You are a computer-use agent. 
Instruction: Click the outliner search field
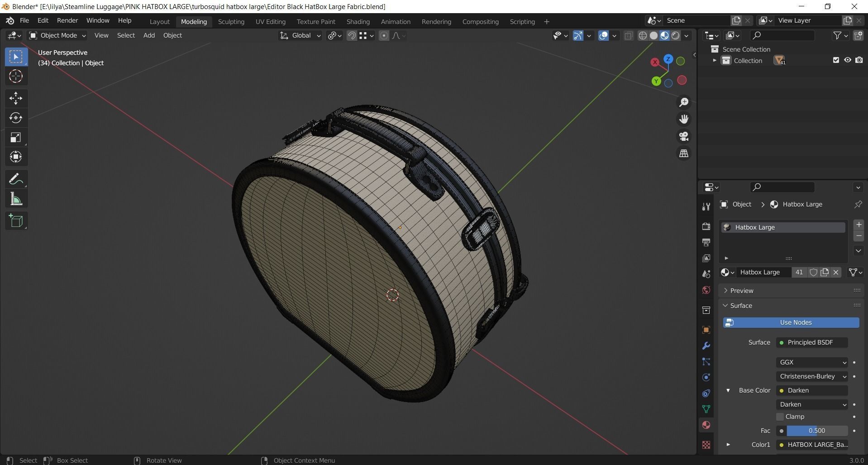(782, 35)
